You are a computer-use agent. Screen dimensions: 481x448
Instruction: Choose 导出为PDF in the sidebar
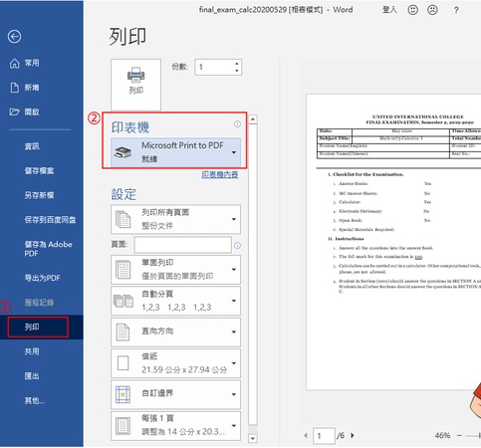pyautogui.click(x=42, y=278)
